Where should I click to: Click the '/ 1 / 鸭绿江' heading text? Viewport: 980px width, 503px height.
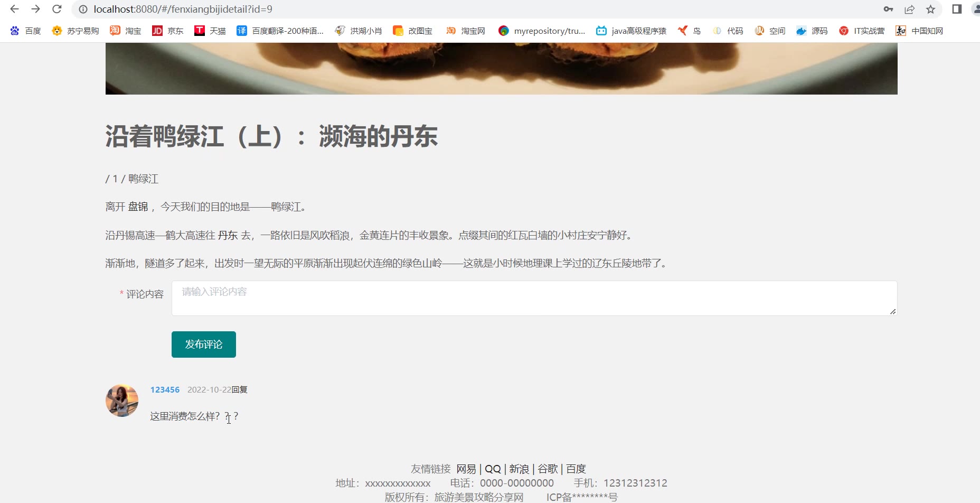pos(132,179)
